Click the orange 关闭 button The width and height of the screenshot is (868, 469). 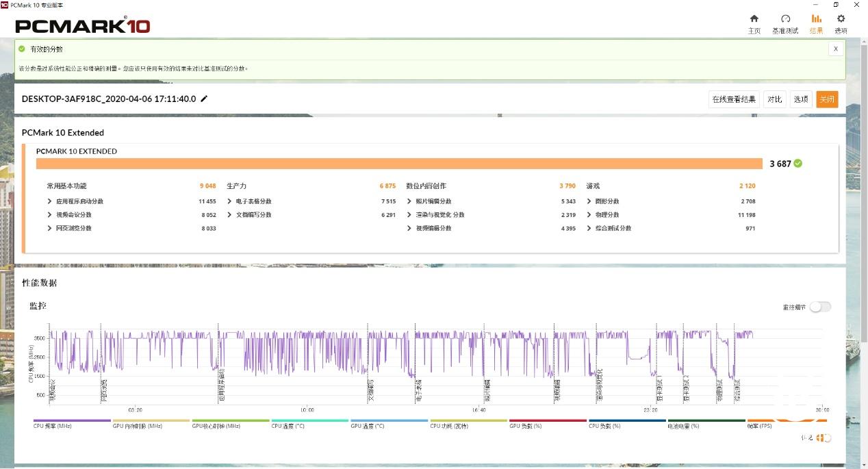pos(827,99)
